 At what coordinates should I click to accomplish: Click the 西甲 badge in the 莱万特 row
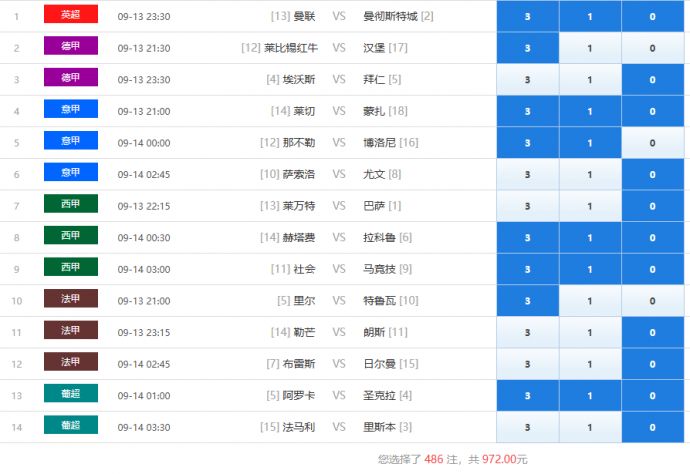71,204
